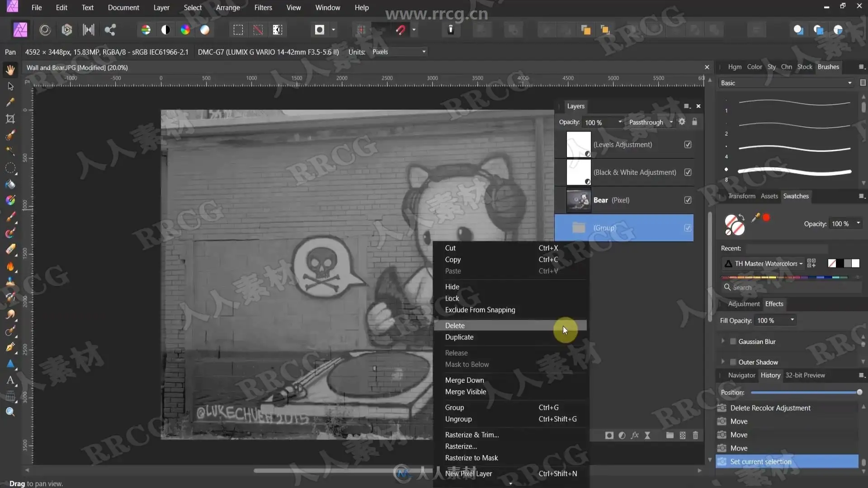The image size is (868, 488).
Task: Enable the Outer Shadow effect checkbox
Action: coord(733,362)
